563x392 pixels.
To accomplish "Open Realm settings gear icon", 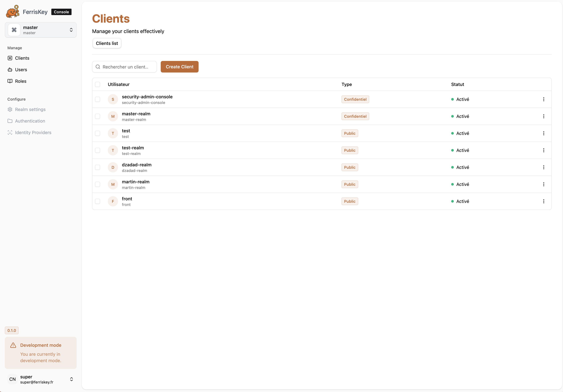I will [10, 109].
